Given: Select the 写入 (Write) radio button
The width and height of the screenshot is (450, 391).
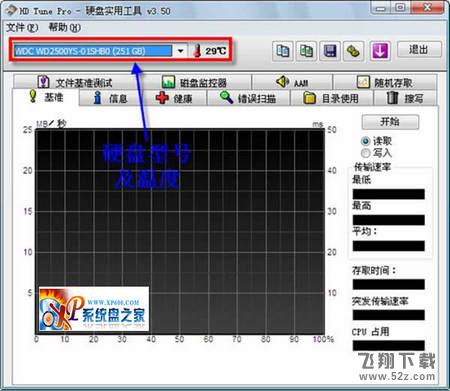Looking at the screenshot, I should 366,153.
